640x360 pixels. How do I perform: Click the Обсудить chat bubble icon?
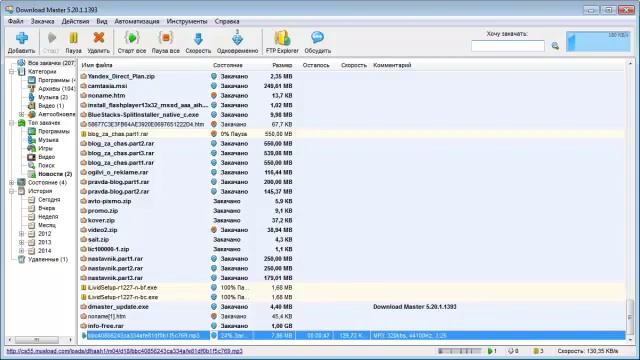(x=317, y=38)
